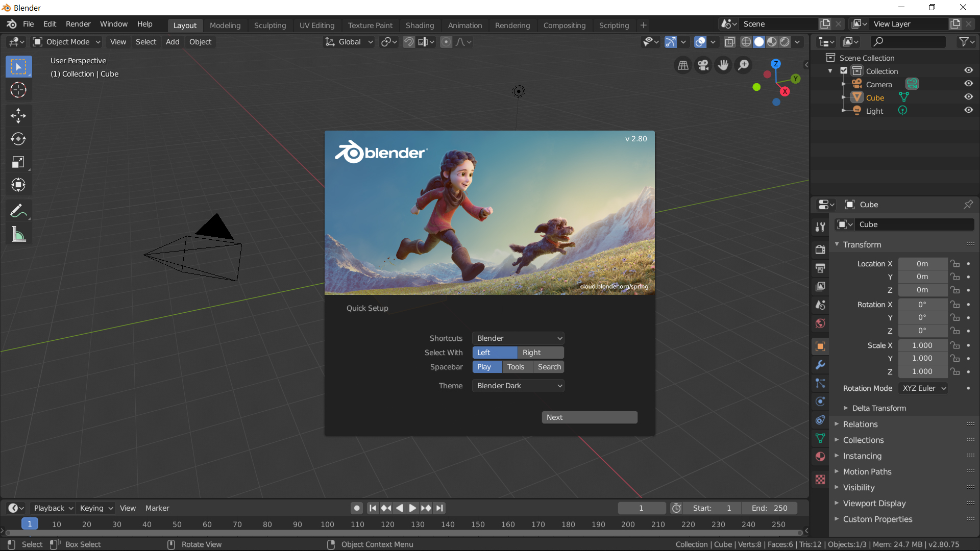Screen dimensions: 980x551
Task: Select the Rotate tool
Action: (x=18, y=139)
